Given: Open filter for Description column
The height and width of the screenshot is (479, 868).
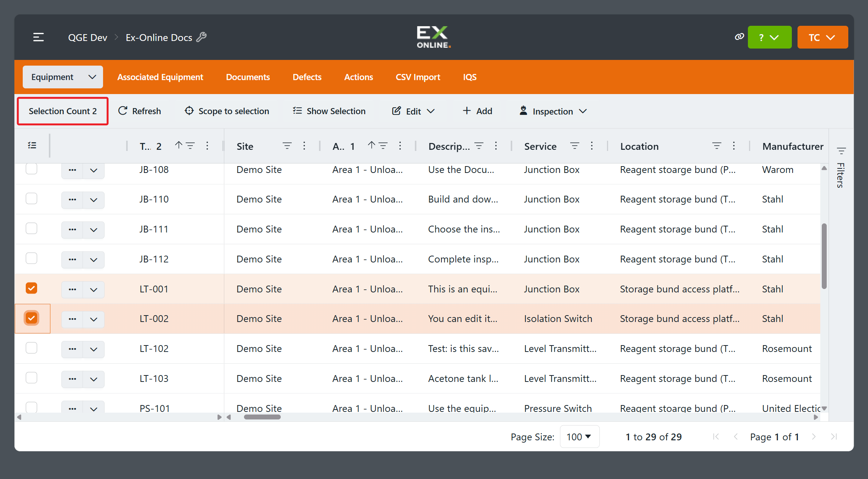Looking at the screenshot, I should click(479, 146).
